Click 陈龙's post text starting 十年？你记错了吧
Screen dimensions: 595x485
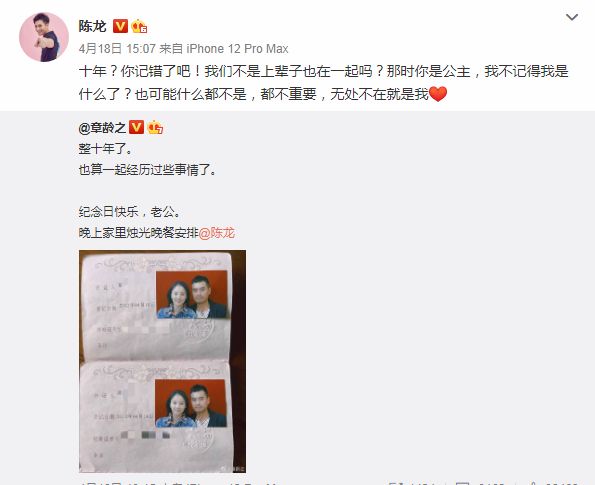[323, 83]
